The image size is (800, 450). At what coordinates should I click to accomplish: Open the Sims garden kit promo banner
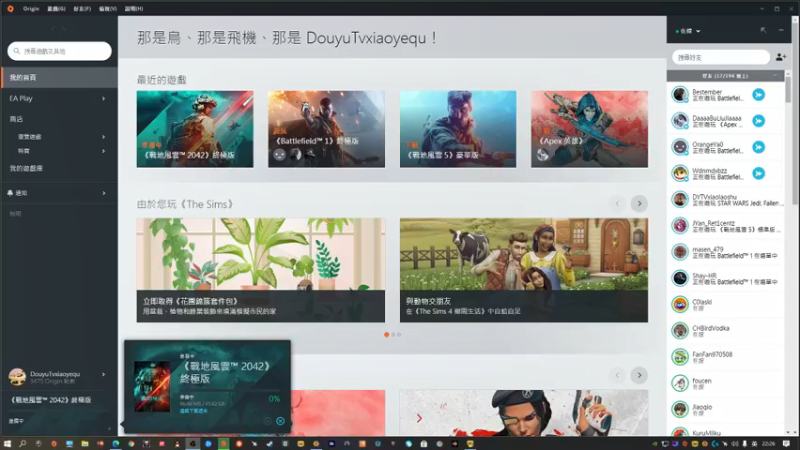(x=261, y=270)
